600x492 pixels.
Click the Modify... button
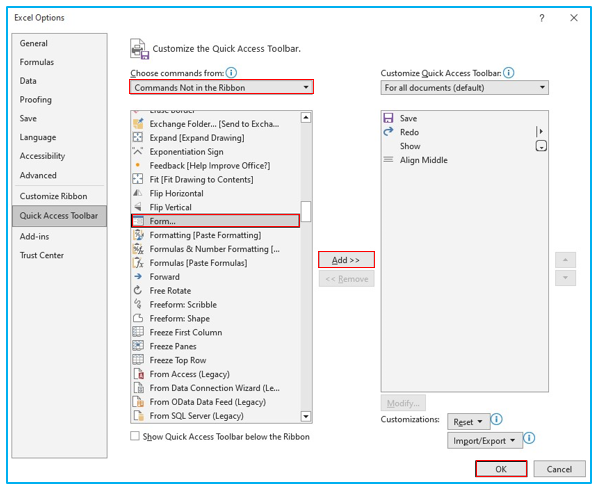click(x=403, y=403)
